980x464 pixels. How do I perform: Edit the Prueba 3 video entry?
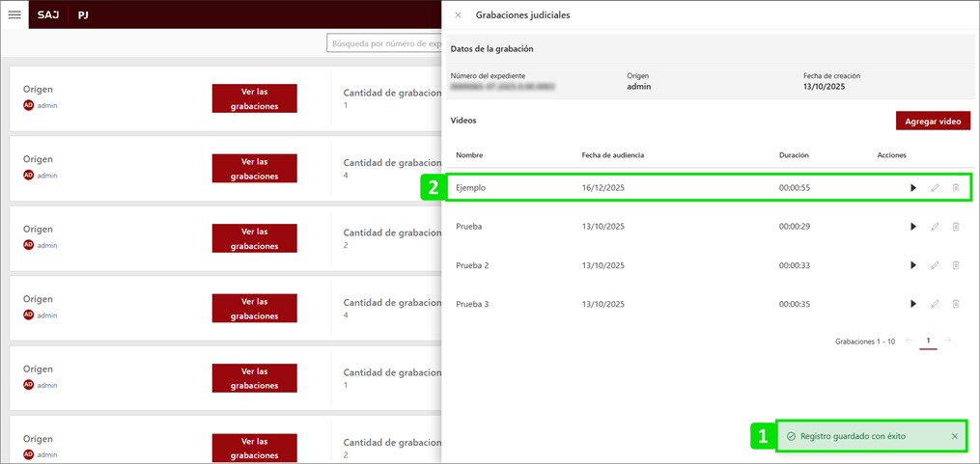(x=935, y=304)
